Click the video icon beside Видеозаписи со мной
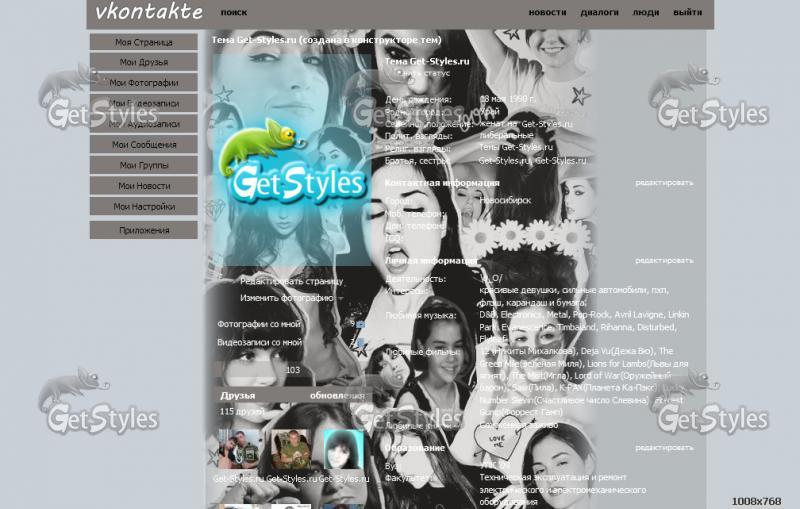Image resolution: width=800 pixels, height=509 pixels. (x=360, y=343)
